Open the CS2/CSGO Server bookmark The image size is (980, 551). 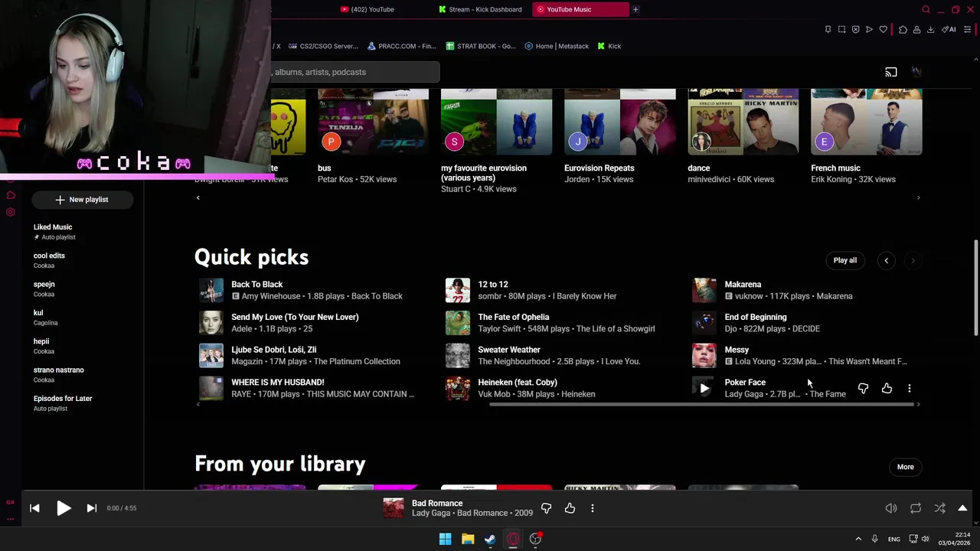coord(324,46)
